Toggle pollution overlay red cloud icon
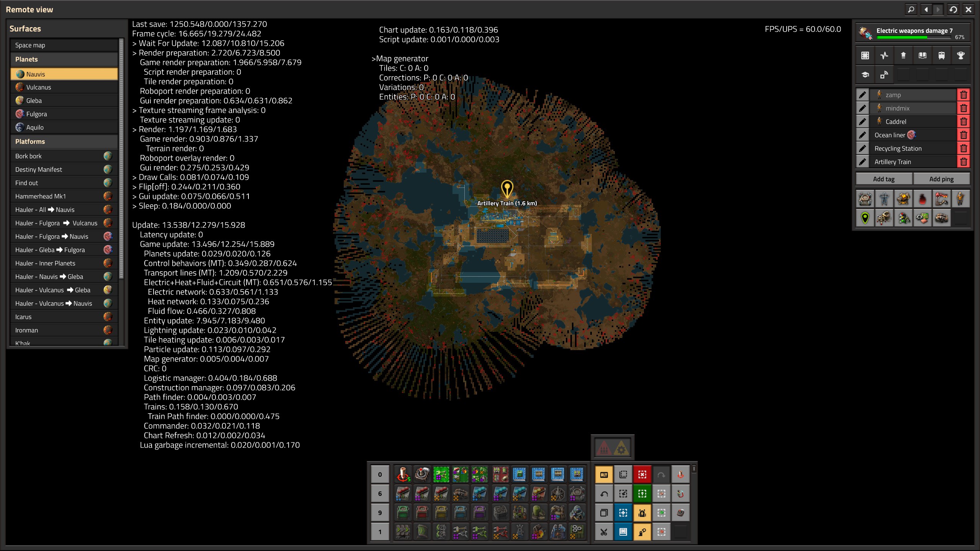The width and height of the screenshot is (980, 551). pyautogui.click(x=922, y=199)
